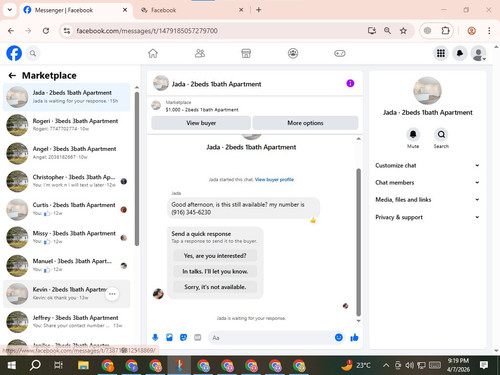Switch to the second Facebook tab
The image size is (500, 375).
(x=192, y=10)
